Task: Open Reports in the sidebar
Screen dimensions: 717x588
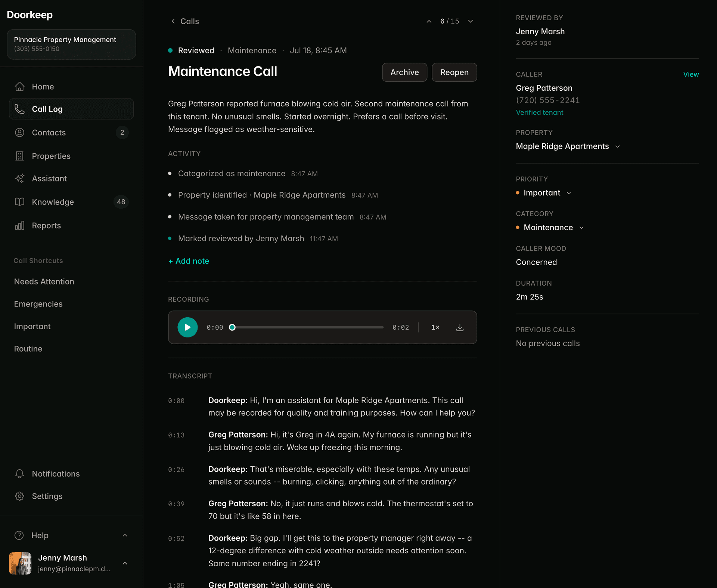Action: [71, 225]
